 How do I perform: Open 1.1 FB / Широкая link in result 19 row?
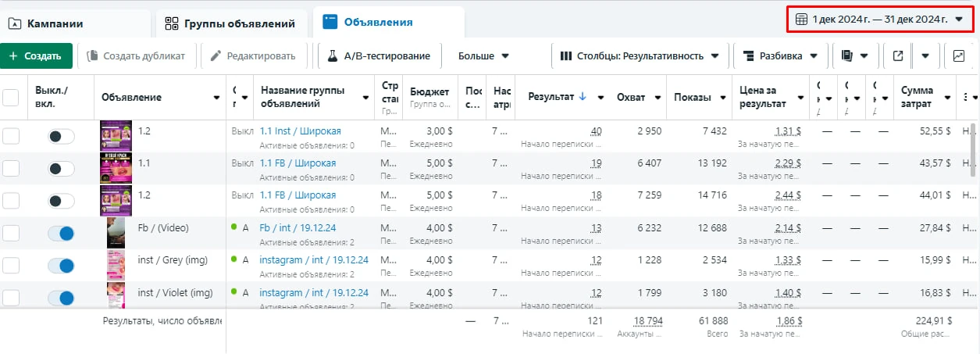[298, 163]
